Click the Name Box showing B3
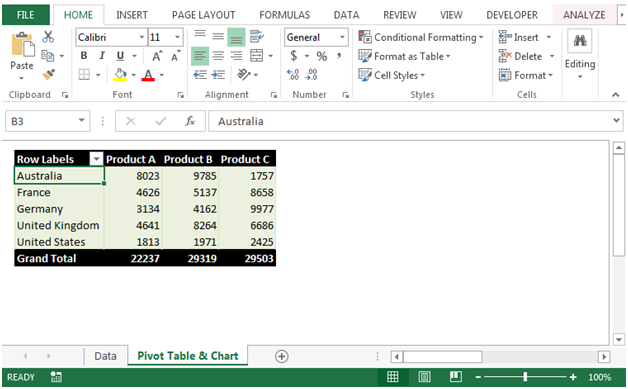This screenshot has width=628, height=389. point(47,121)
